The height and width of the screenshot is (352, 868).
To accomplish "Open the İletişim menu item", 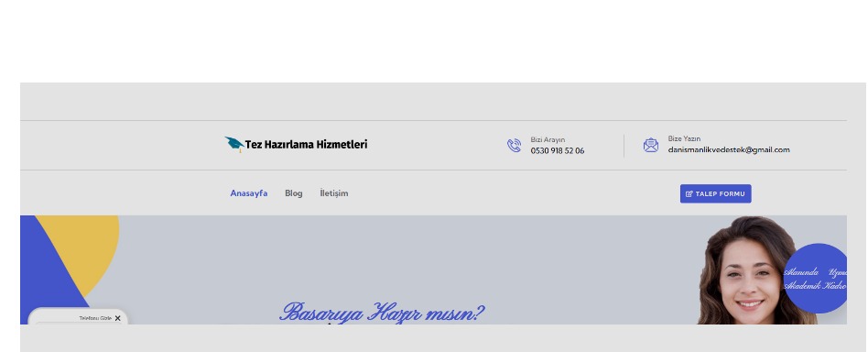I will click(x=334, y=192).
